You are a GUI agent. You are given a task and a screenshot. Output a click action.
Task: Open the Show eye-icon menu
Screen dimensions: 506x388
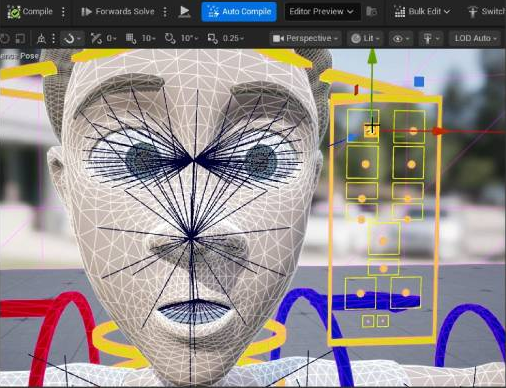(401, 39)
